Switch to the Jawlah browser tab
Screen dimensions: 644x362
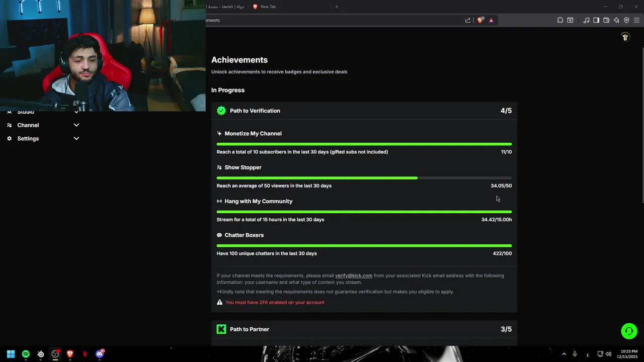pyautogui.click(x=226, y=7)
